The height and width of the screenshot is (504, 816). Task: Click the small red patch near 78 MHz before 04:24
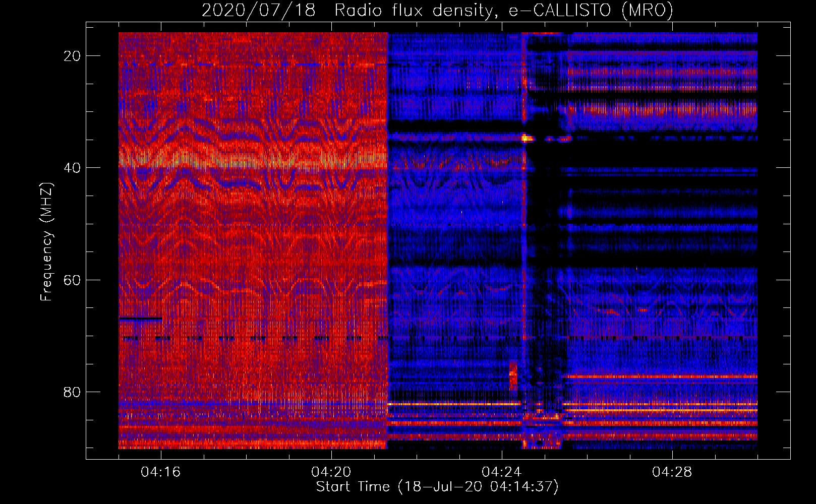click(x=513, y=374)
